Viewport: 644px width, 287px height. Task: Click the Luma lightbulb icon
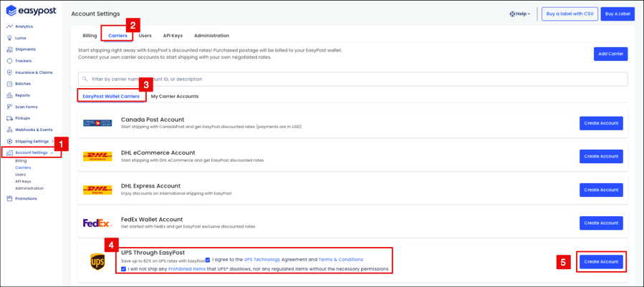(9, 38)
